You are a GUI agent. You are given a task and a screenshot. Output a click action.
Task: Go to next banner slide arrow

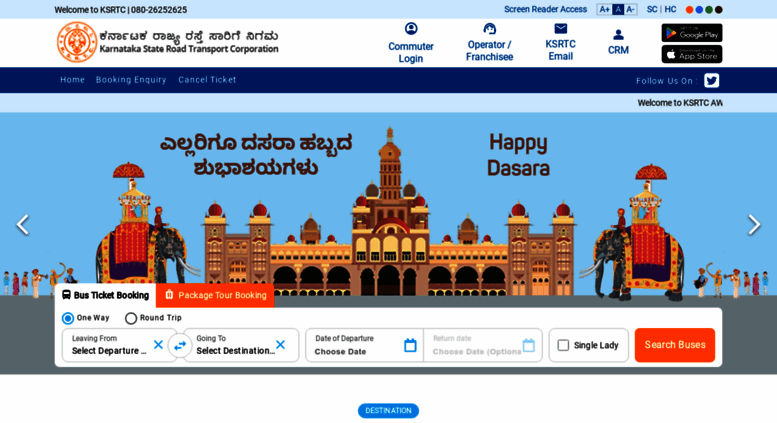coord(754,225)
